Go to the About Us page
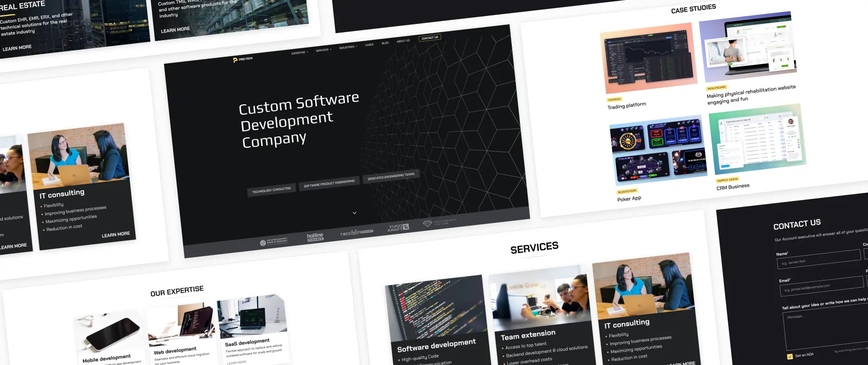Image resolution: width=868 pixels, height=365 pixels. tap(403, 41)
